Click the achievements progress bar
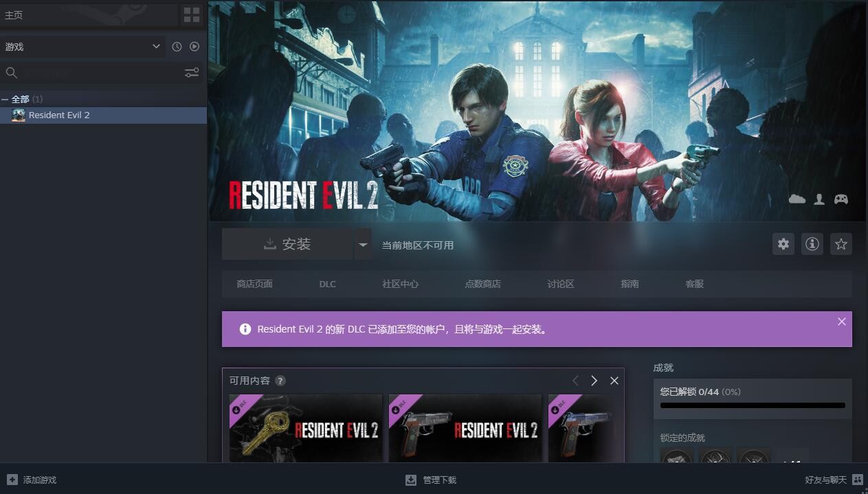The width and height of the screenshot is (868, 494). point(753,405)
